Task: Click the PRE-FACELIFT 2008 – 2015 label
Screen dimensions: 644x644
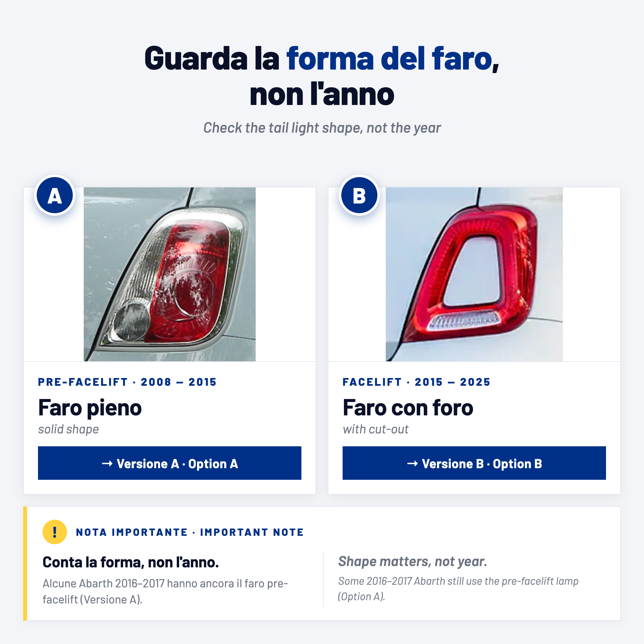Action: (x=127, y=382)
